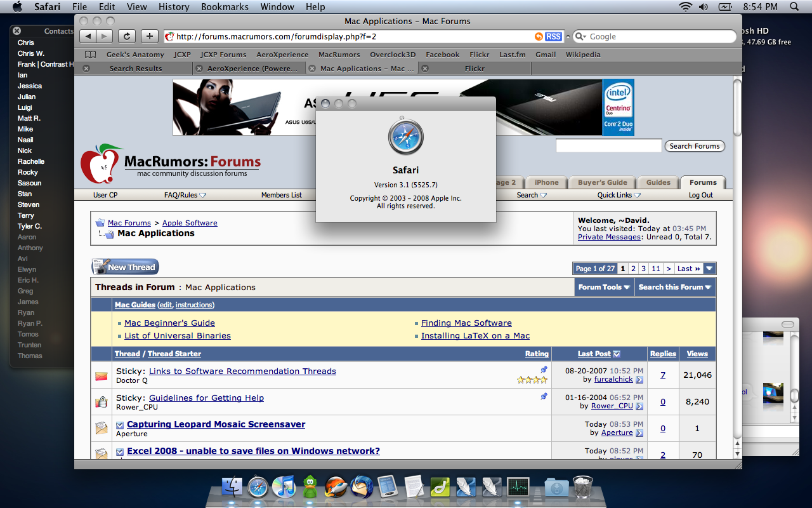Go to last post by Rower_CPU icon

639,406
